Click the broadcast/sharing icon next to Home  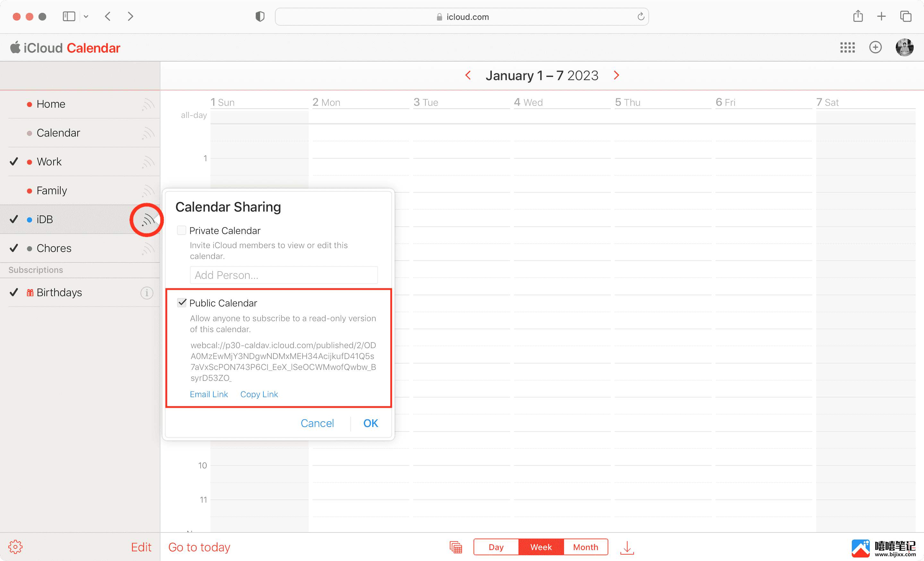pyautogui.click(x=147, y=104)
